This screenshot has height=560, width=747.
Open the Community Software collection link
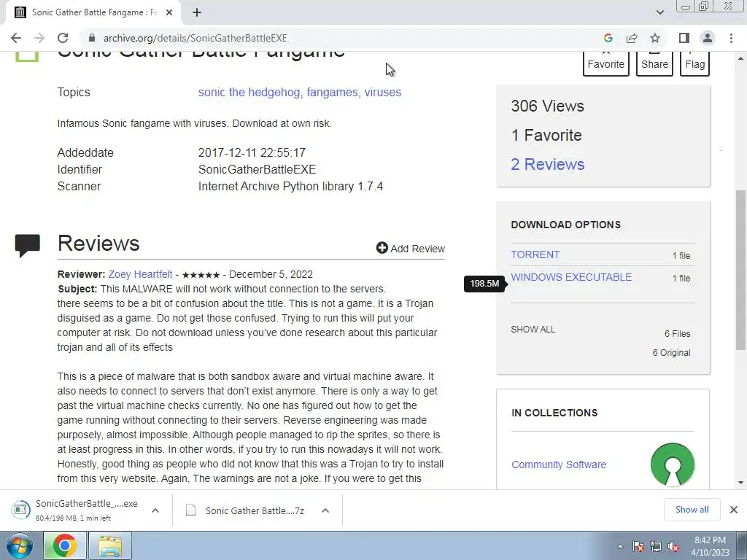tap(558, 464)
